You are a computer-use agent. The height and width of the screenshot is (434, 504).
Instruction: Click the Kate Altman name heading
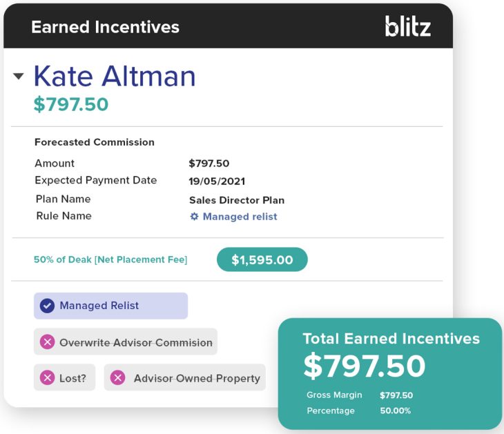click(115, 76)
